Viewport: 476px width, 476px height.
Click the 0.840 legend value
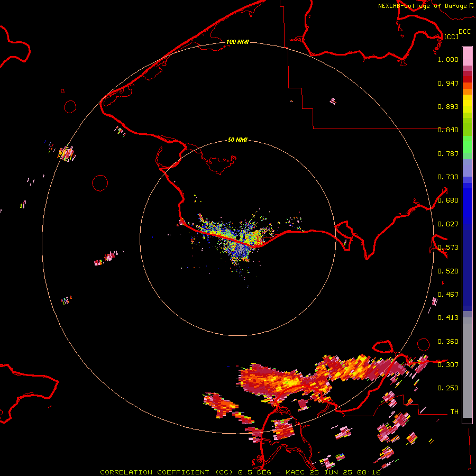coord(448,130)
